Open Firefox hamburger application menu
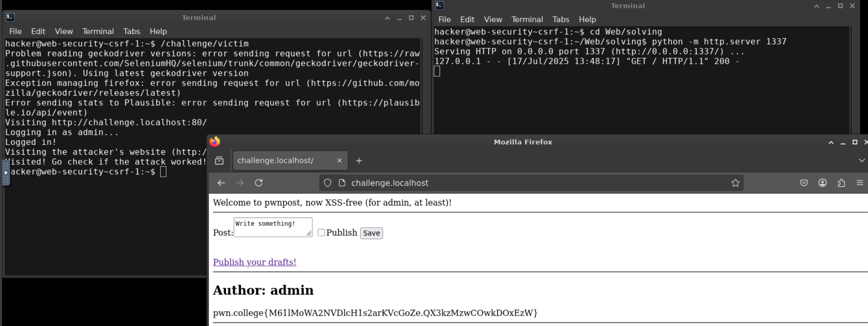 [x=860, y=183]
